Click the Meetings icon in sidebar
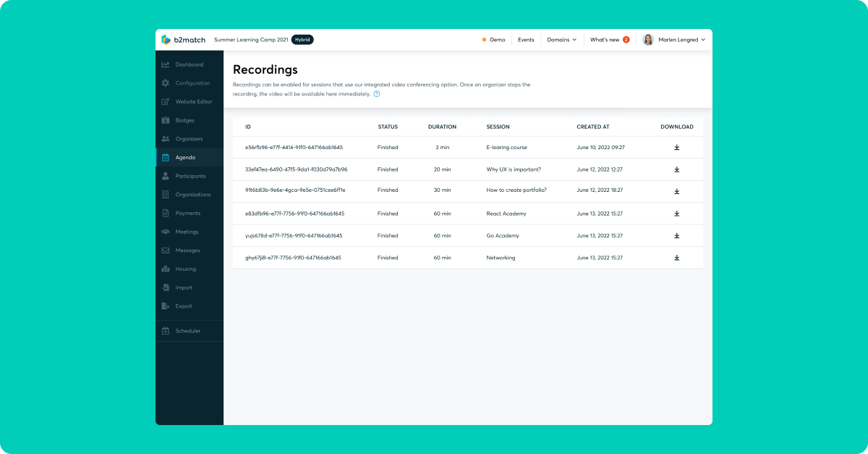 pyautogui.click(x=165, y=231)
